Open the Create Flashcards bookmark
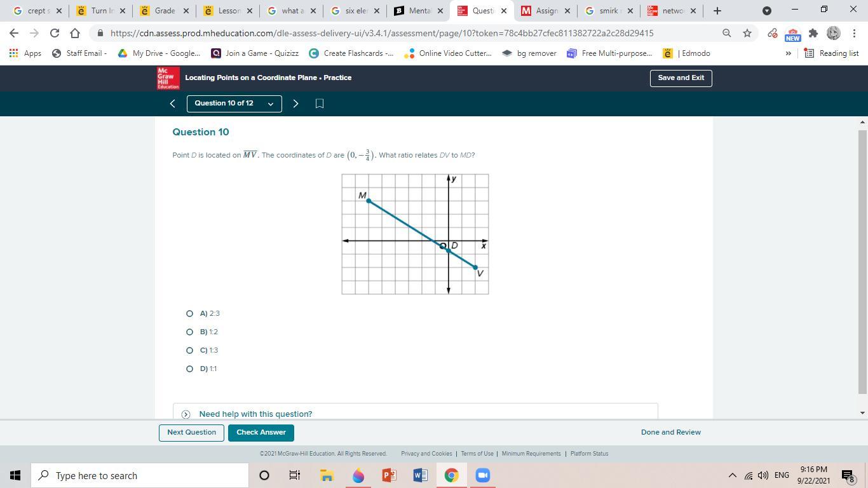This screenshot has width=868, height=488. 351,53
